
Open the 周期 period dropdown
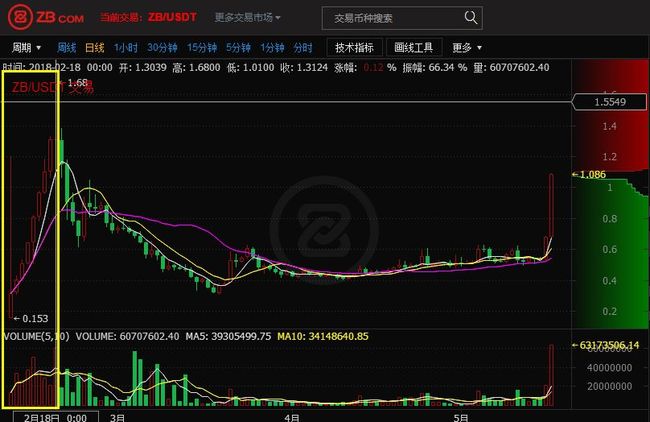pyautogui.click(x=26, y=48)
